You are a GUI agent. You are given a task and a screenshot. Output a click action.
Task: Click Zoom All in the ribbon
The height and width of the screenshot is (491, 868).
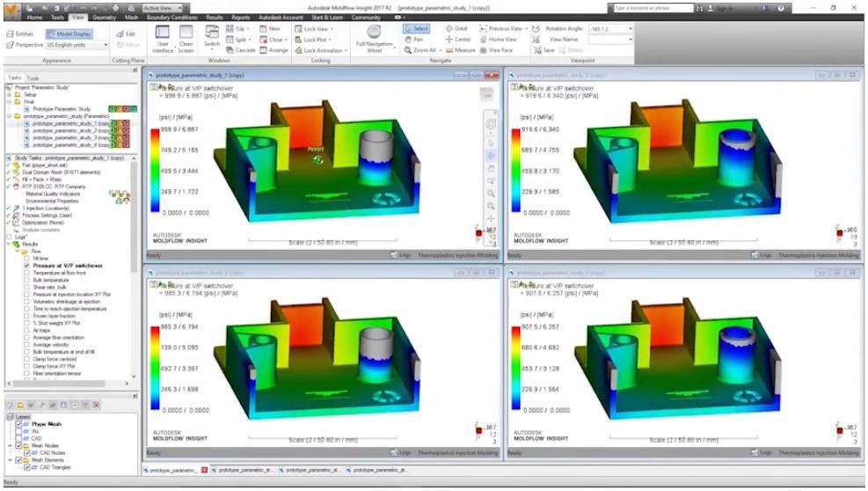421,50
